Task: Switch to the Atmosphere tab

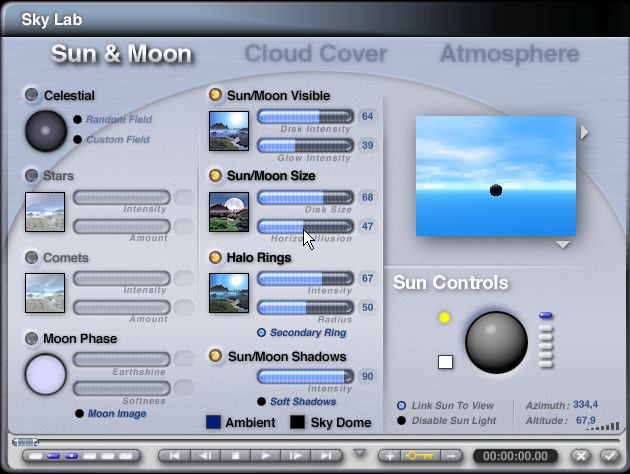Action: click(509, 53)
